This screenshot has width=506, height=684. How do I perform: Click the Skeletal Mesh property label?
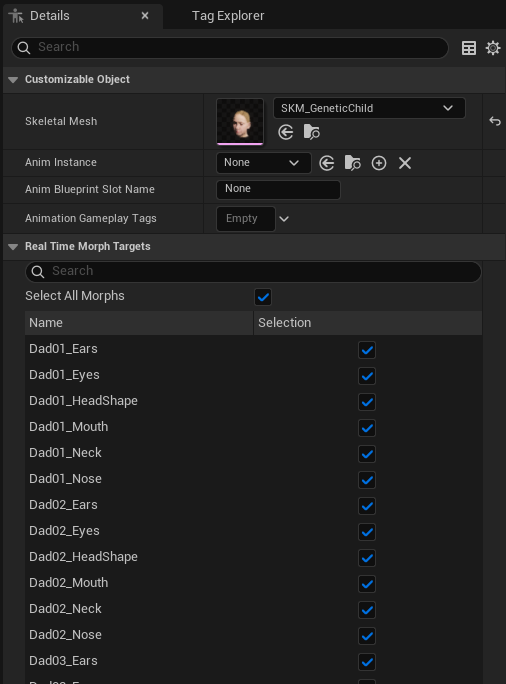(61, 121)
